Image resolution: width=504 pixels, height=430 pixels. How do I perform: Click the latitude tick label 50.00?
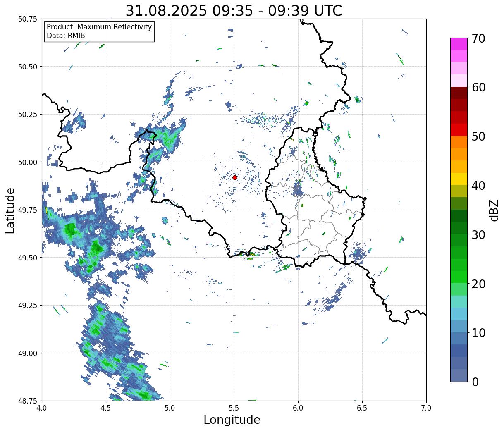point(27,162)
